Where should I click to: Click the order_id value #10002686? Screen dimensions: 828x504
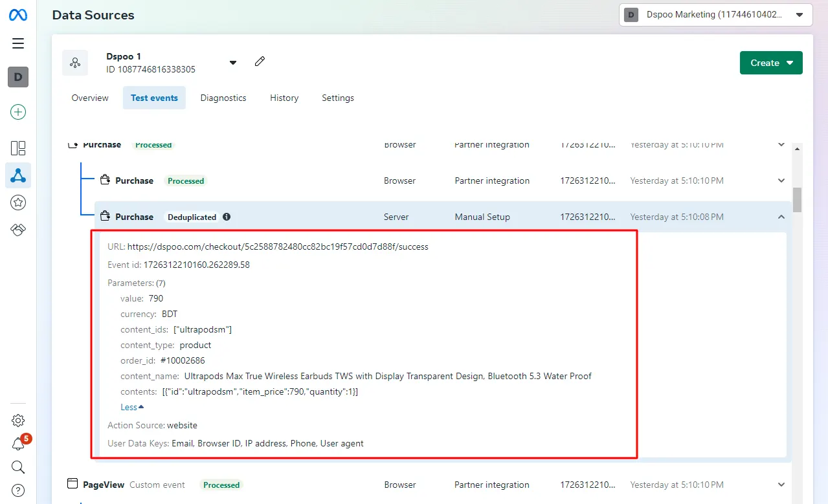[183, 360]
